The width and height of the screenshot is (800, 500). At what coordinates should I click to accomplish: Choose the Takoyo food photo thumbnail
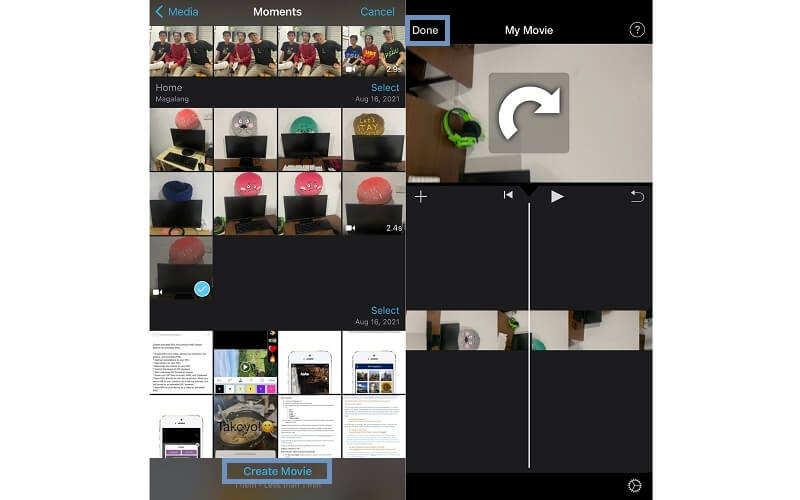(x=245, y=425)
